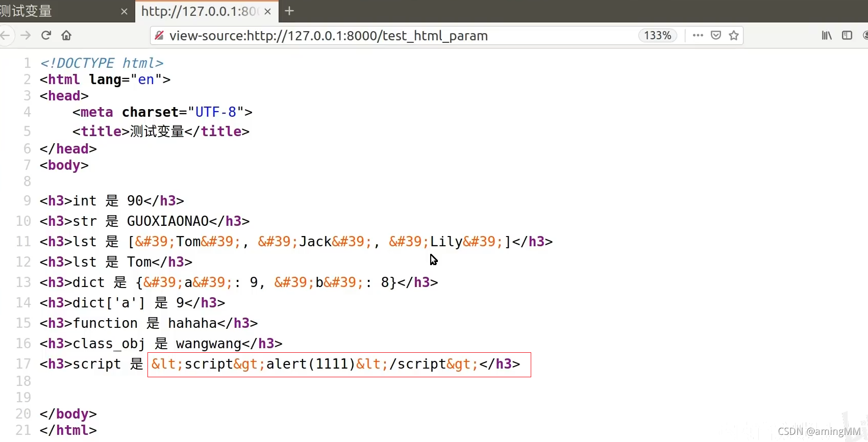Click the meta charset UTF-8 line
Screen dimensions: 868x442
click(162, 112)
